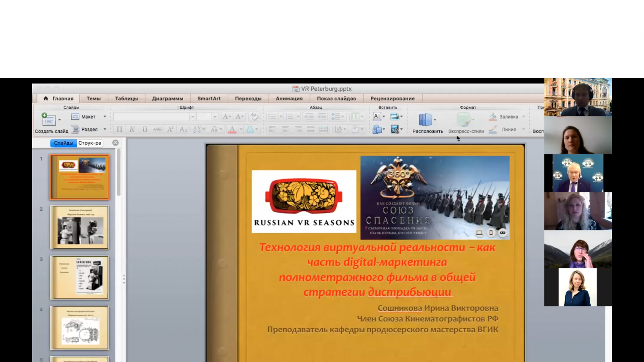The height and width of the screenshot is (362, 644).
Task: Click the distribute text icon
Action: 323,129
